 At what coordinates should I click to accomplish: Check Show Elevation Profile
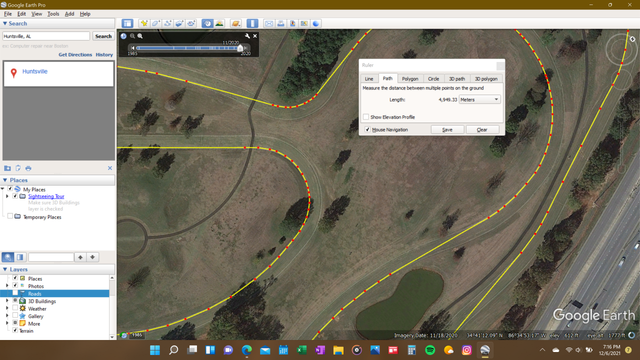pyautogui.click(x=366, y=117)
